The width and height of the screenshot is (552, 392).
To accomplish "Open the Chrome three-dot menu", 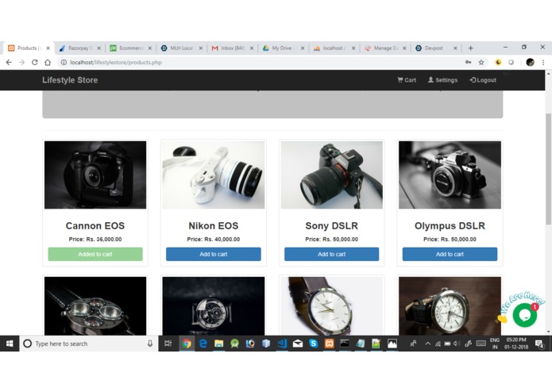I will [543, 62].
